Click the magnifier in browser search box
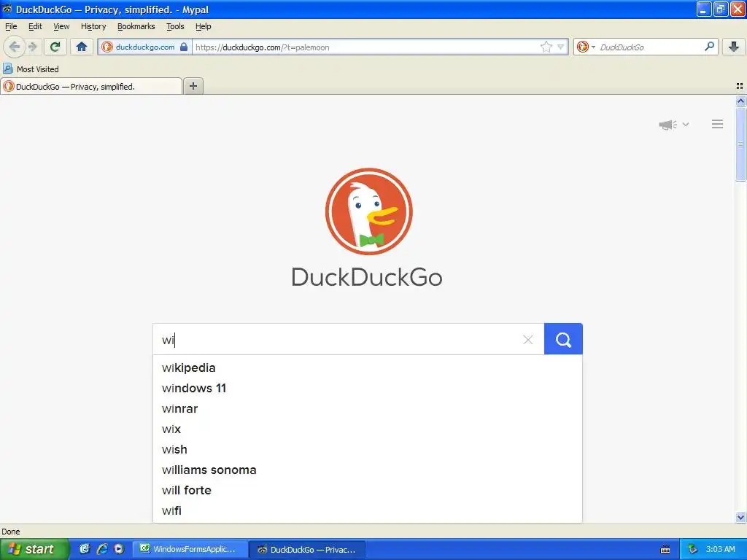Screen dimensions: 747x560 709,47
